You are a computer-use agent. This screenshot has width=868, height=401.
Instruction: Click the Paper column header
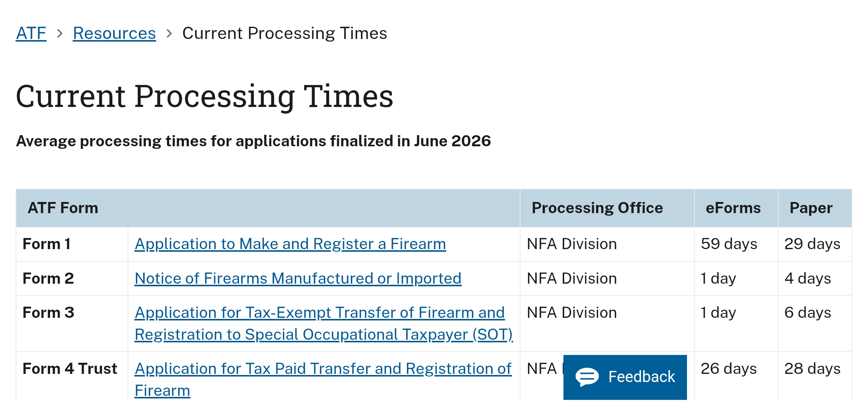click(x=811, y=208)
